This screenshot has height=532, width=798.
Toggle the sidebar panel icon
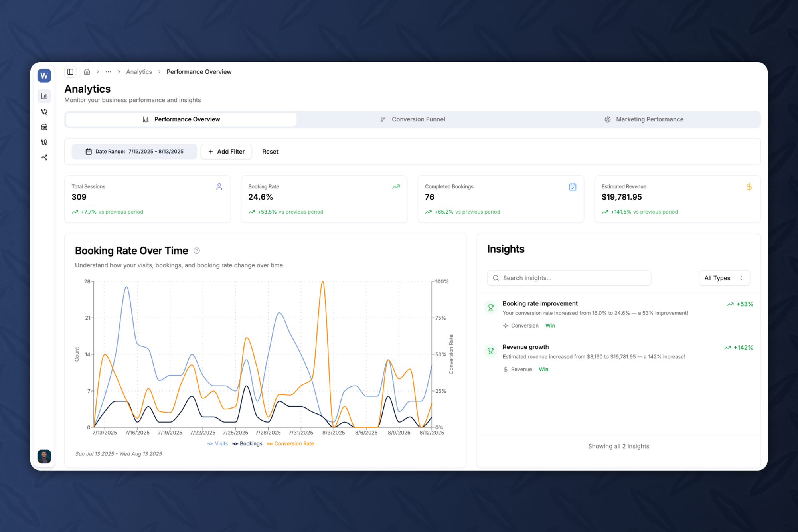(70, 72)
